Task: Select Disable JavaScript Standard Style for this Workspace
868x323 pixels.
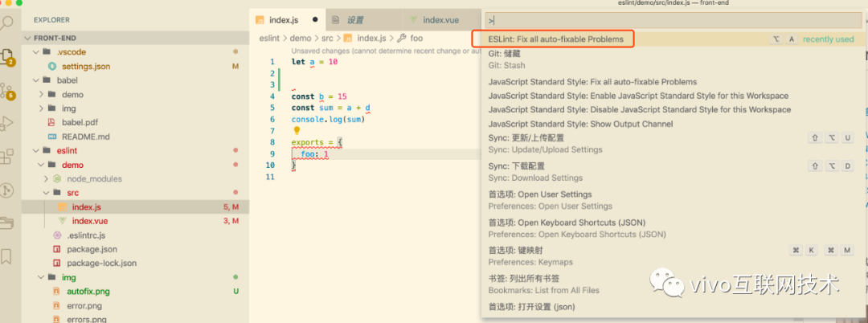Action: [x=674, y=109]
